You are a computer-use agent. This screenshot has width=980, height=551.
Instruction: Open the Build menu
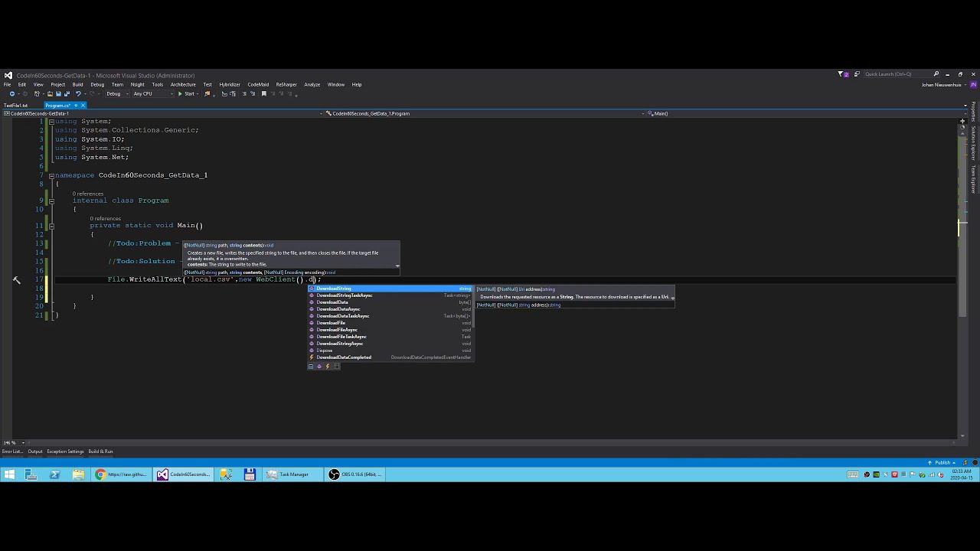(x=77, y=84)
